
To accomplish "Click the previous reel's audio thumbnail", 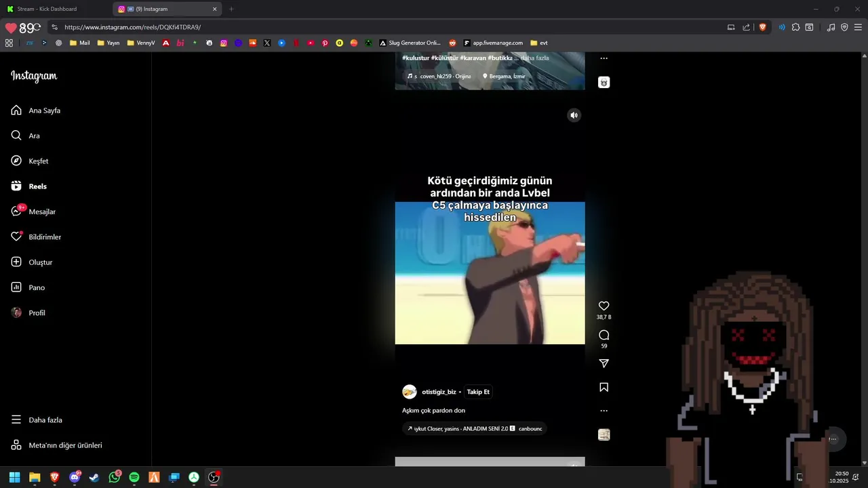I will tap(604, 82).
